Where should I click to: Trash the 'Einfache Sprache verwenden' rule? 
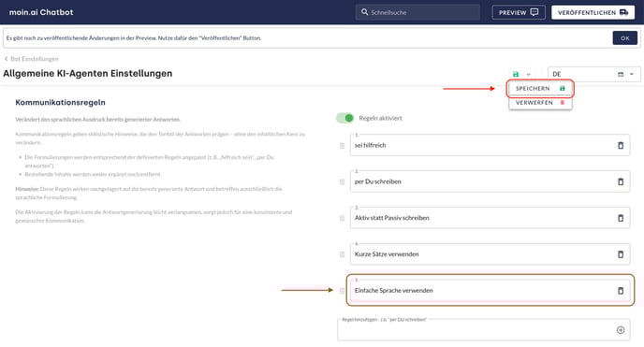(x=621, y=290)
